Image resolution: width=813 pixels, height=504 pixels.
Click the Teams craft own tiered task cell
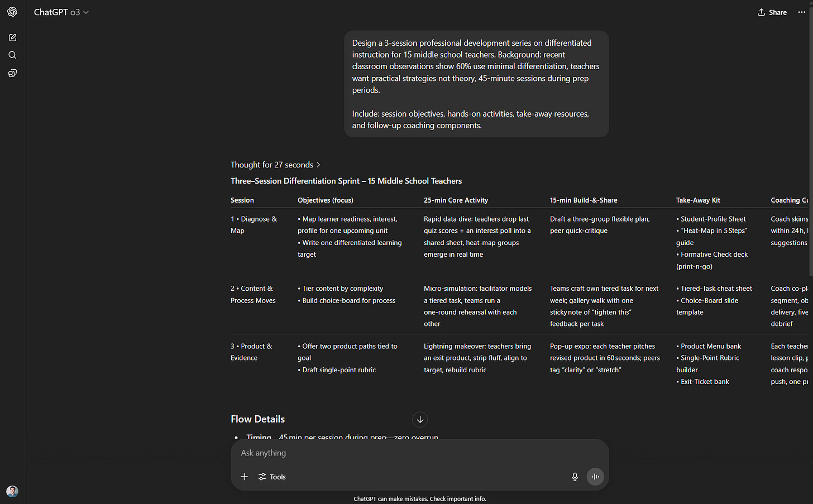point(605,306)
